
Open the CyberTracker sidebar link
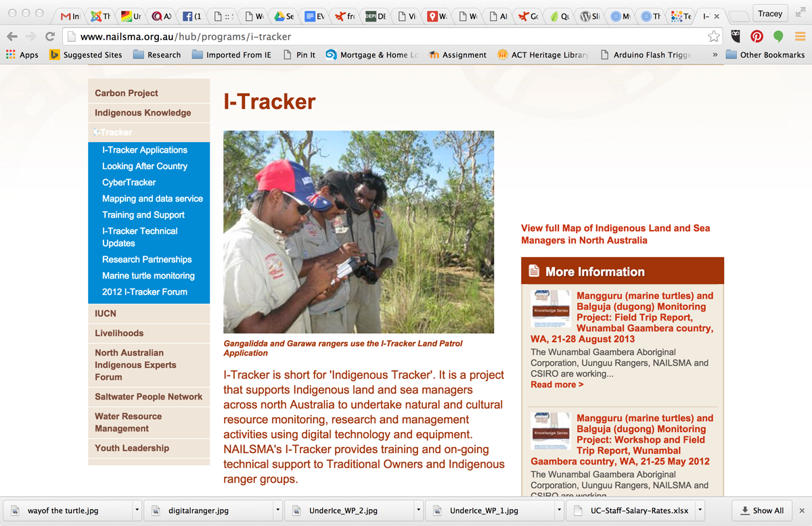click(x=129, y=183)
